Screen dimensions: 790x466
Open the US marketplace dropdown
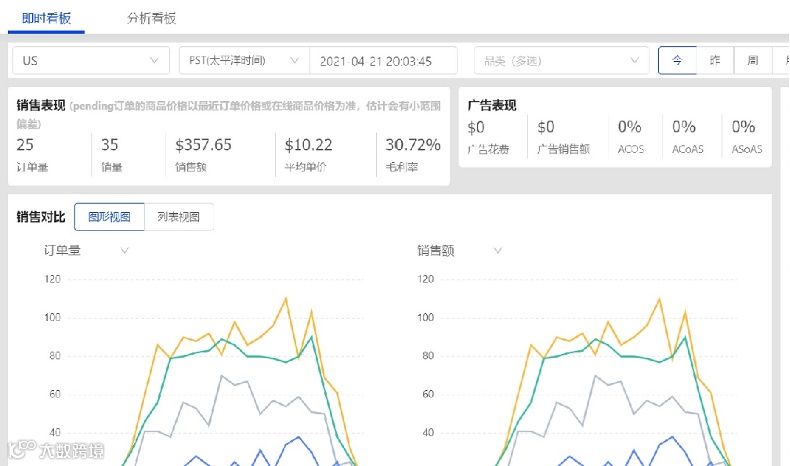91,60
